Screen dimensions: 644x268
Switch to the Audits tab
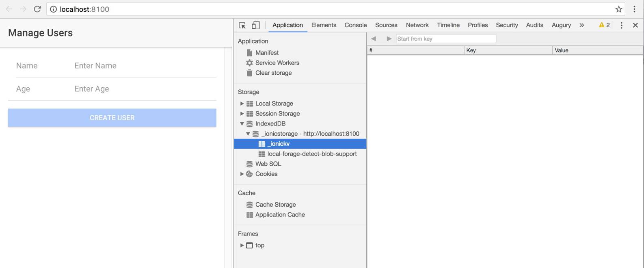[x=534, y=25]
